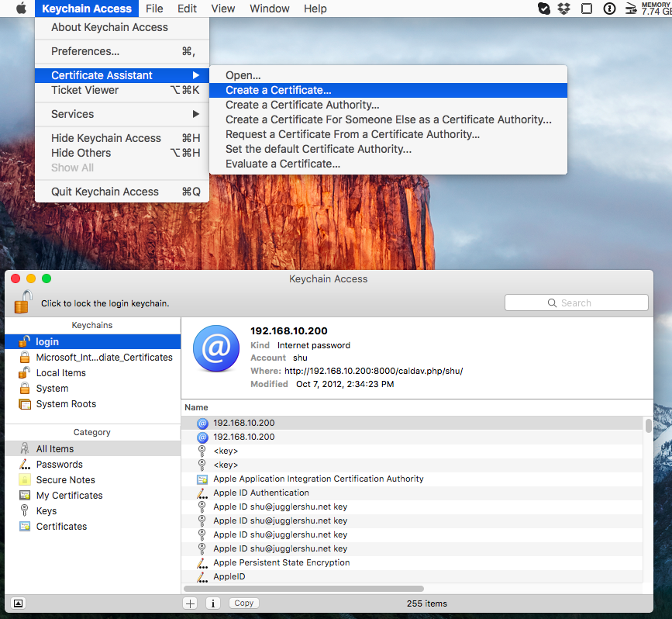Select the Certificates category
Screen dimensions: 672x619
point(92,525)
